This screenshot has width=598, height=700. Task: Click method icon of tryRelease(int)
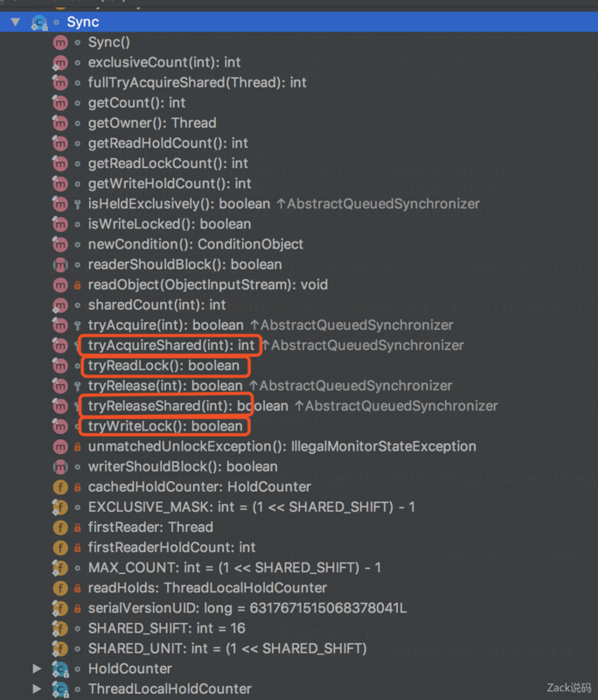(x=60, y=386)
